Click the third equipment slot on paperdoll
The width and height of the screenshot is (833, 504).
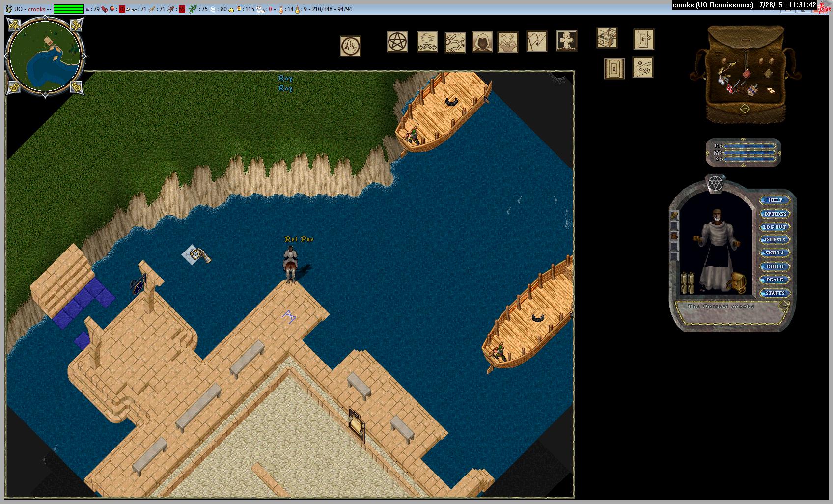pos(674,236)
